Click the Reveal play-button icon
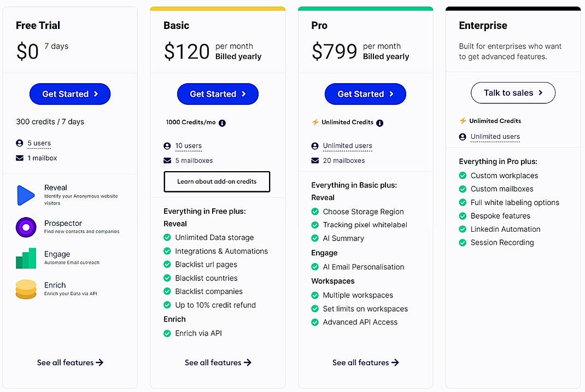585x392 pixels. point(26,194)
